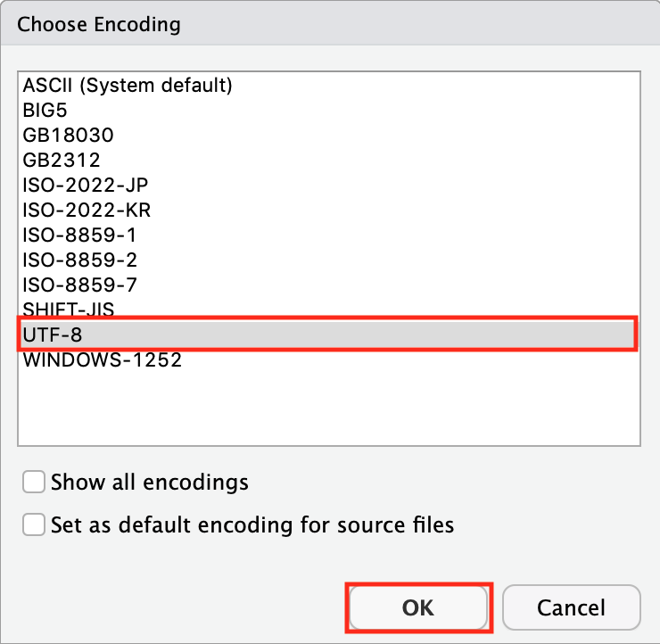Pick GB2312 in the list
This screenshot has height=644, width=660.
coord(62,161)
